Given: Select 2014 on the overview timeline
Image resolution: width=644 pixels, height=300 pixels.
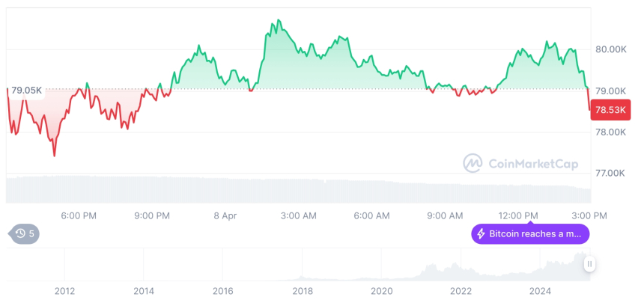Looking at the screenshot, I should coord(143,291).
